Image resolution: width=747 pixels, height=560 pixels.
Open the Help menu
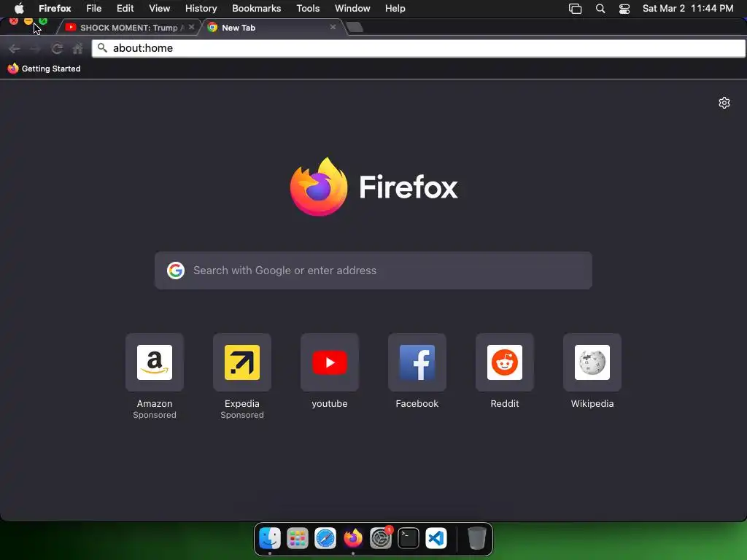point(395,8)
